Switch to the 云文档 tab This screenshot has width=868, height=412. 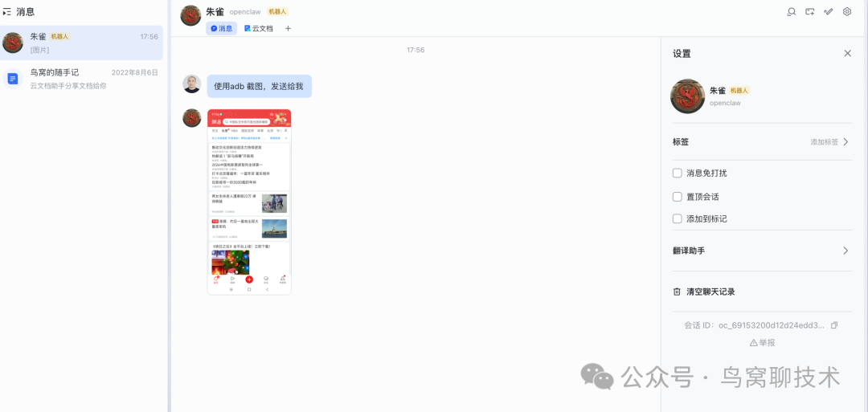pyautogui.click(x=259, y=28)
